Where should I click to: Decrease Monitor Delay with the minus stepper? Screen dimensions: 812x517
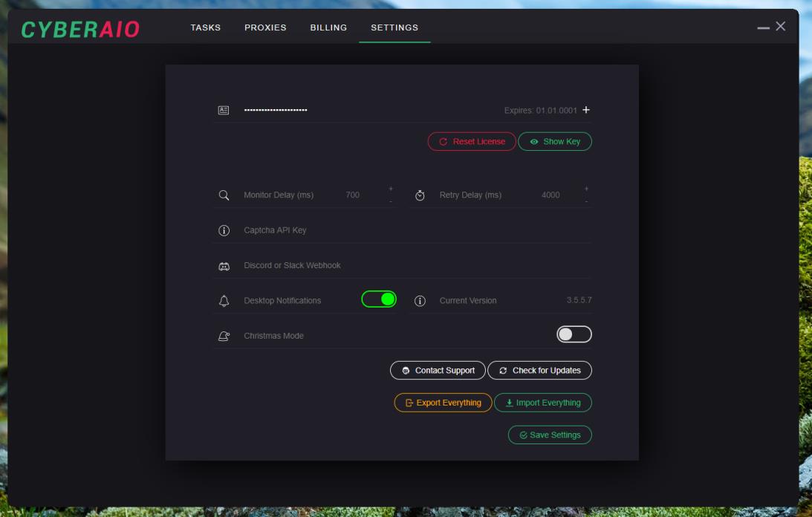pos(391,201)
